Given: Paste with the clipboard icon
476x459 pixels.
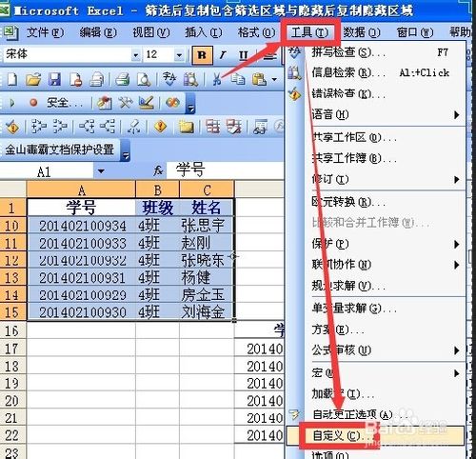Looking at the screenshot, I should pyautogui.click(x=259, y=79).
